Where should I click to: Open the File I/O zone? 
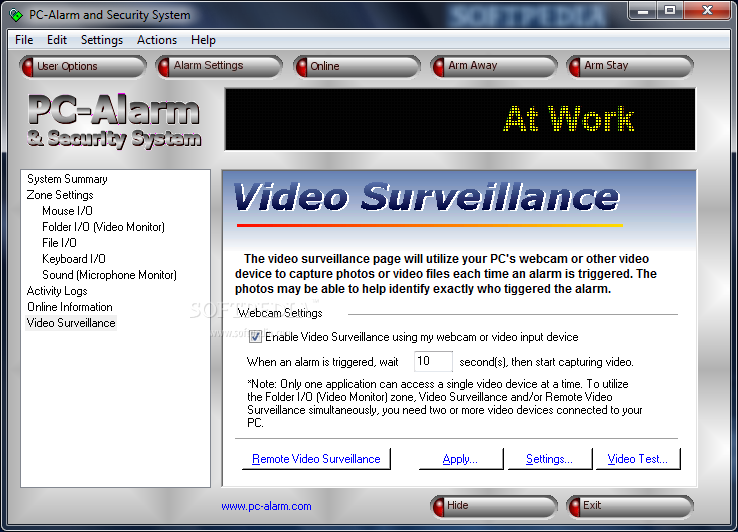pyautogui.click(x=59, y=243)
